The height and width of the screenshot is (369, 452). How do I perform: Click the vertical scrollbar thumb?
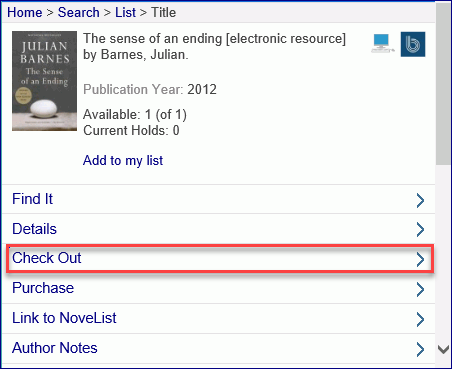point(443,83)
